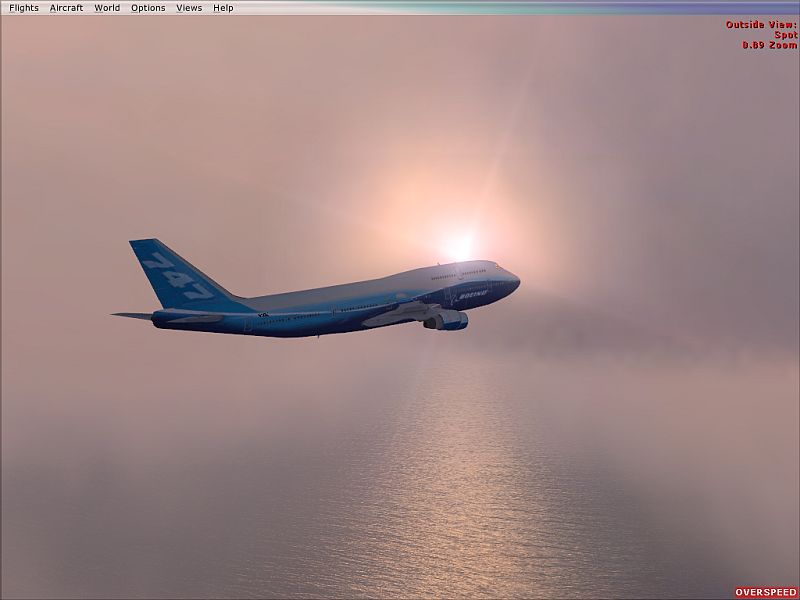Open the Aircraft menu
This screenshot has height=600, width=800.
(66, 8)
